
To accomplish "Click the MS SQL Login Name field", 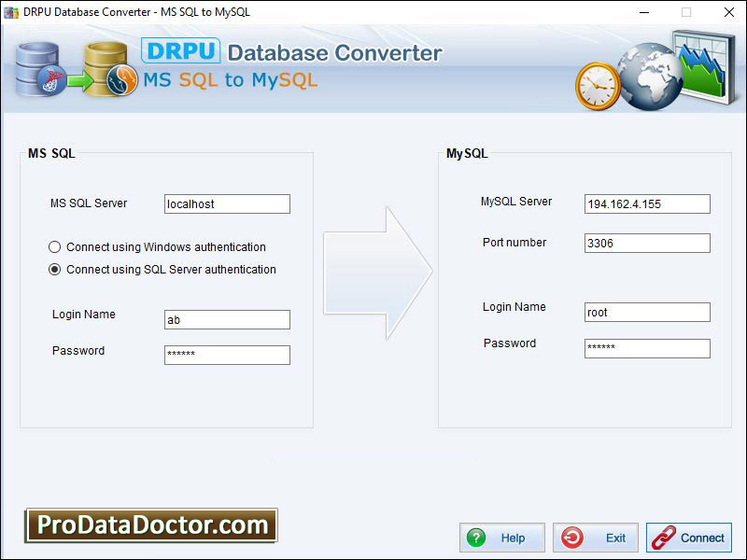I will click(227, 319).
